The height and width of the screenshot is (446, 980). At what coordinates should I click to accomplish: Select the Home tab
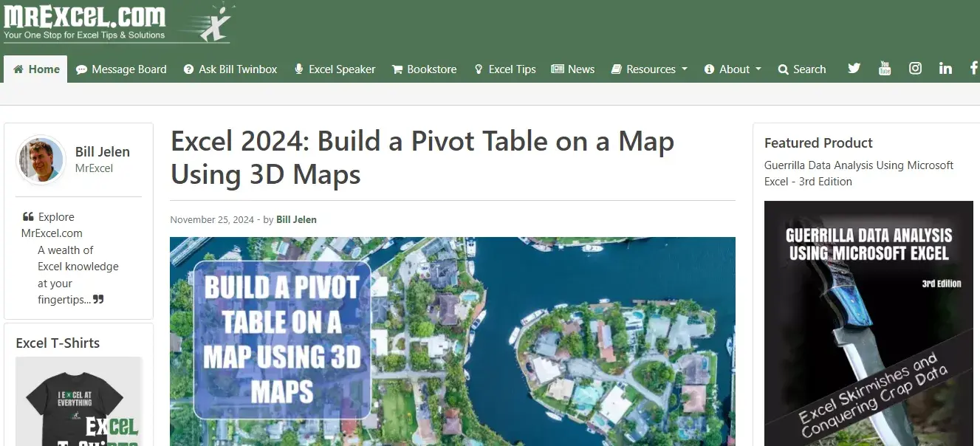35,69
